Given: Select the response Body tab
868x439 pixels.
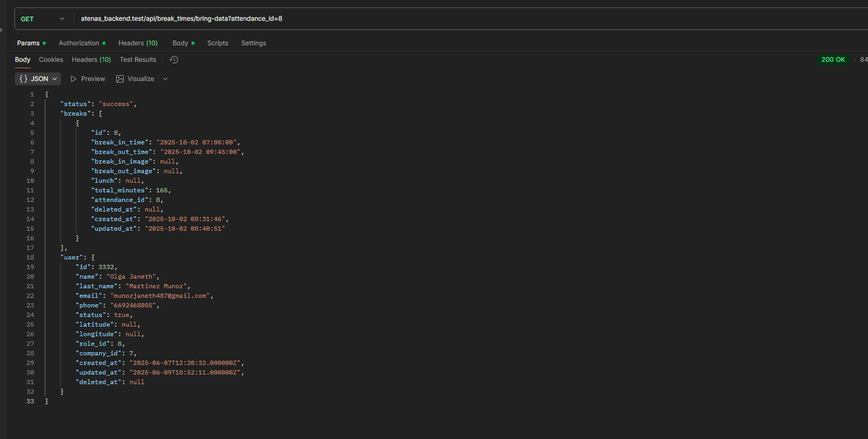Looking at the screenshot, I should click(x=22, y=60).
